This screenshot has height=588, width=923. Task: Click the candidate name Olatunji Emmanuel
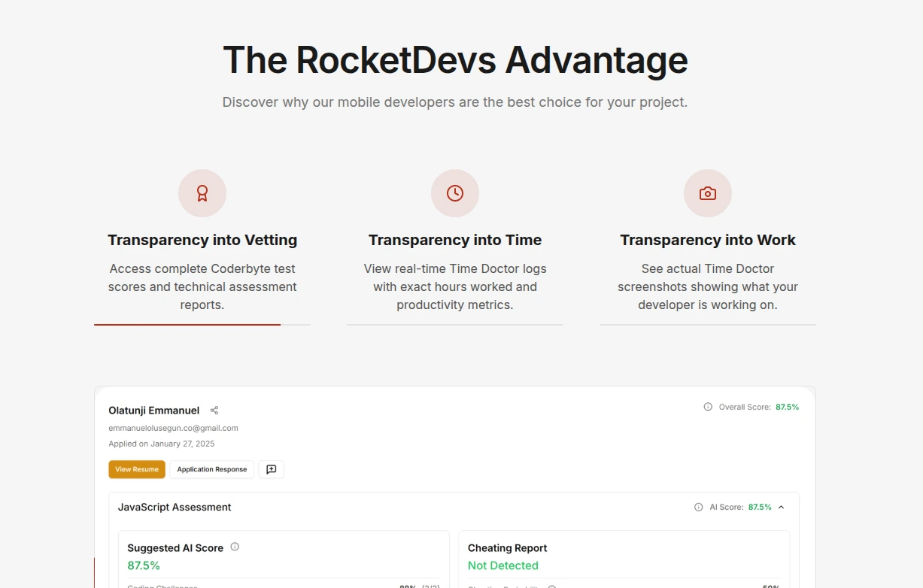point(154,411)
